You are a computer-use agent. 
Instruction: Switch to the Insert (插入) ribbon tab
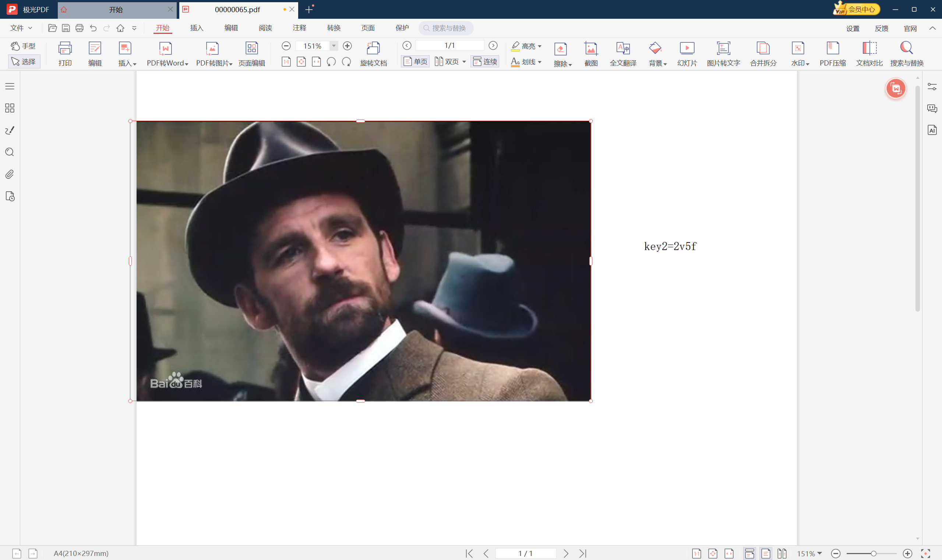coord(197,28)
